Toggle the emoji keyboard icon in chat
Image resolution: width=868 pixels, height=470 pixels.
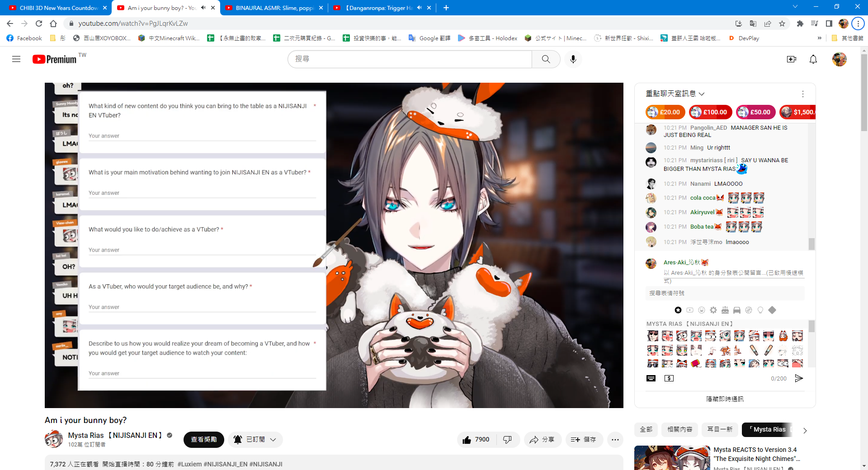coord(651,378)
